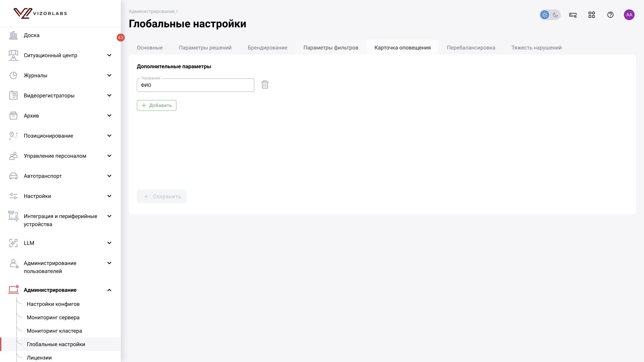Switch to Параметры фильтров tab
The width and height of the screenshot is (644, 362).
point(331,48)
